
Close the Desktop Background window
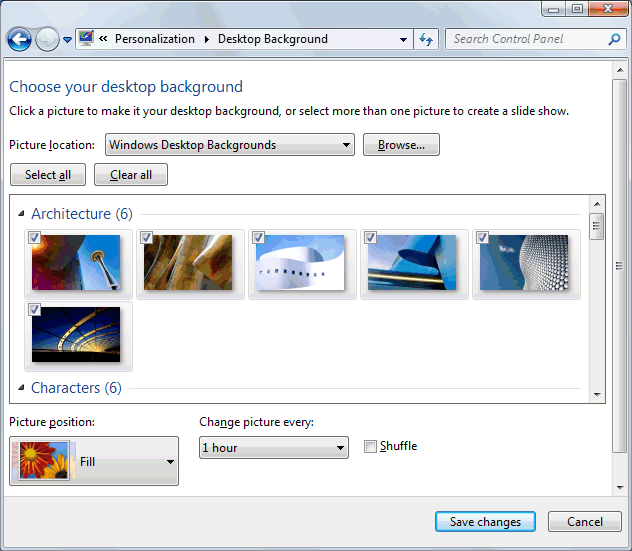tap(608, 9)
